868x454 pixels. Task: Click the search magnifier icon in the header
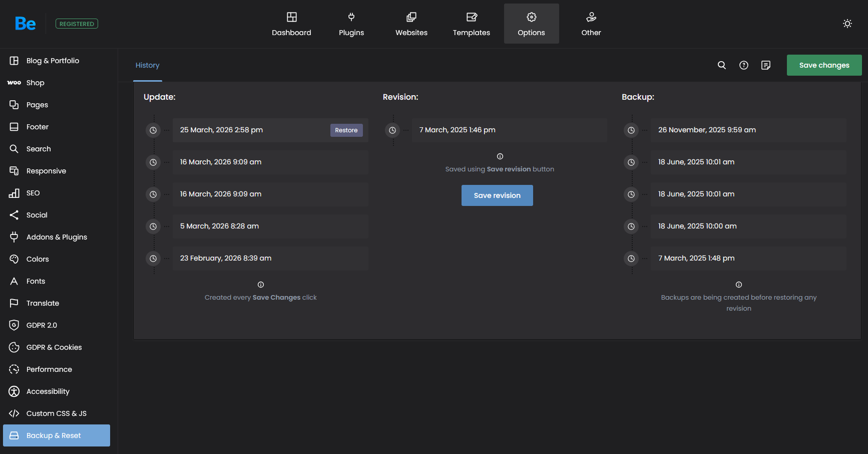coord(721,65)
